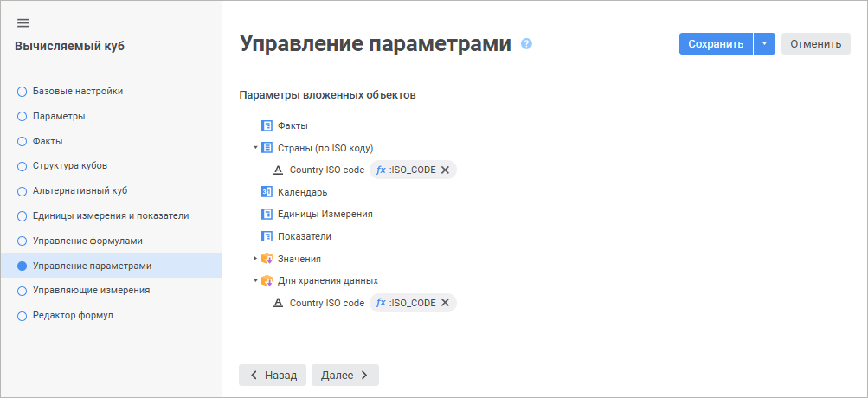Click the Показатели dictionary icon
868x398 pixels.
pos(267,236)
